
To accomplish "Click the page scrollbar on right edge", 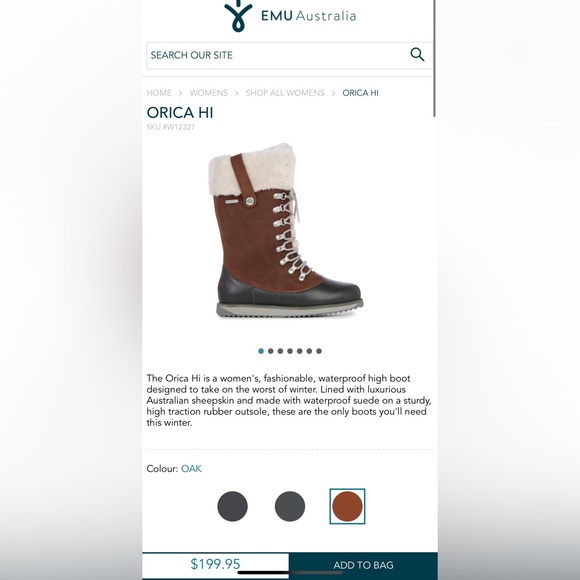I will [435, 58].
